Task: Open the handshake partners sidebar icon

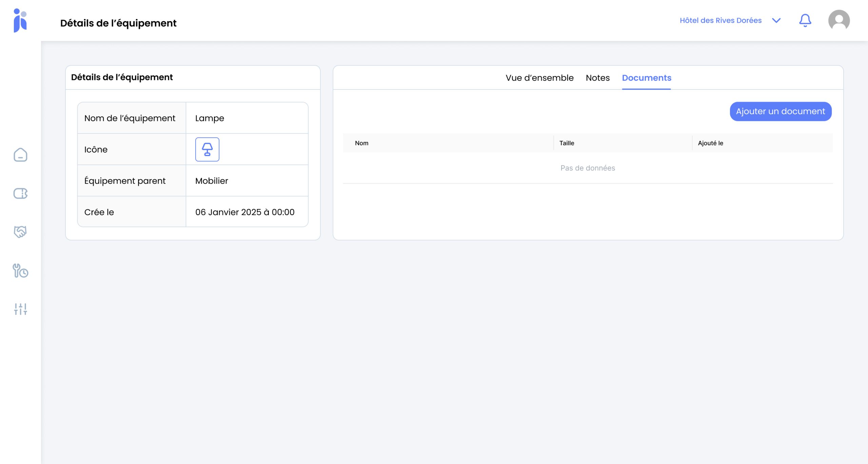Action: tap(20, 232)
